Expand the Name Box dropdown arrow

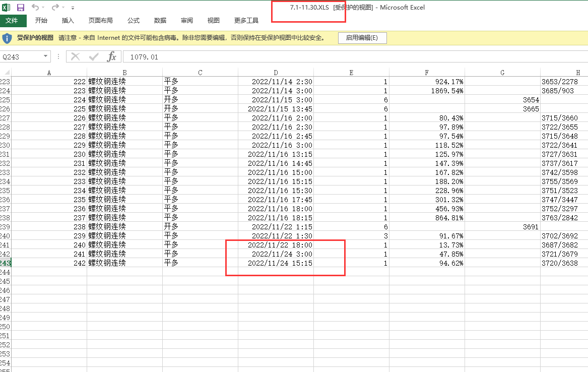46,56
